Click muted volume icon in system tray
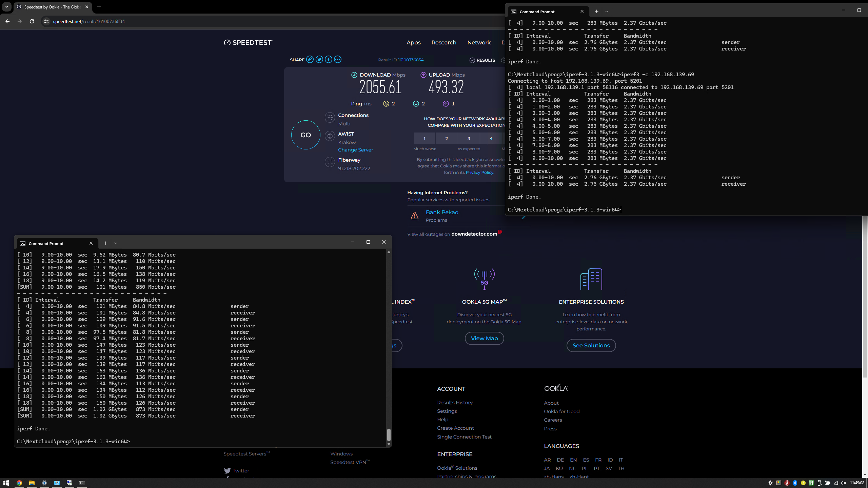This screenshot has height=488, width=868. click(x=844, y=483)
